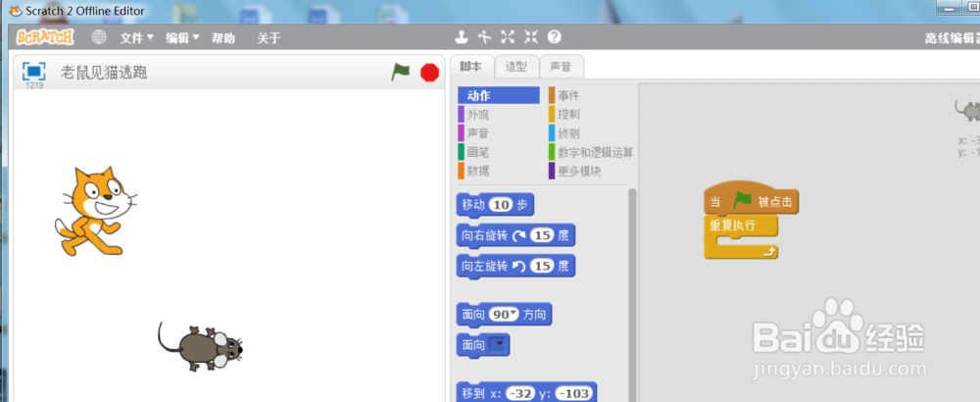Click the cat sprite on stage
Screen dimensions: 980x402
pyautogui.click(x=96, y=211)
